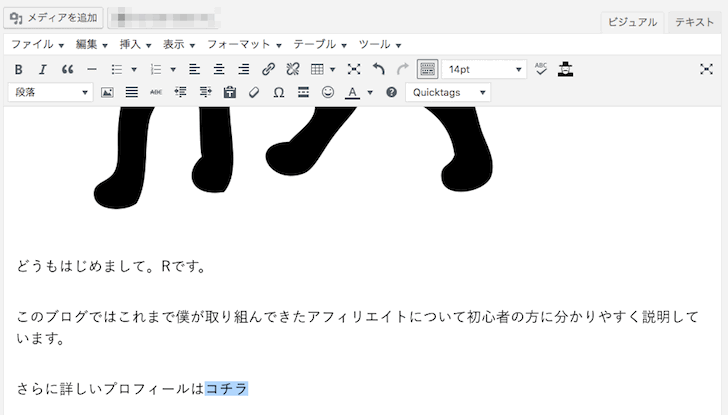This screenshot has width=728, height=415.
Task: Insert a special character (omega icon)
Action: pos(278,92)
